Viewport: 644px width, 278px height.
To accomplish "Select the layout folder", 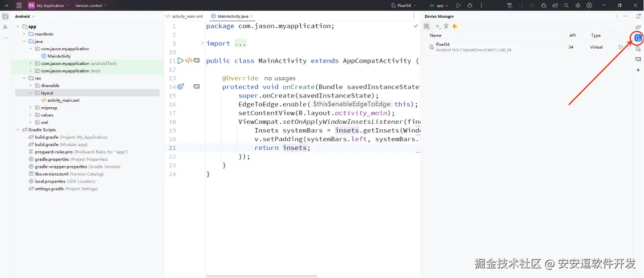I will click(87, 93).
